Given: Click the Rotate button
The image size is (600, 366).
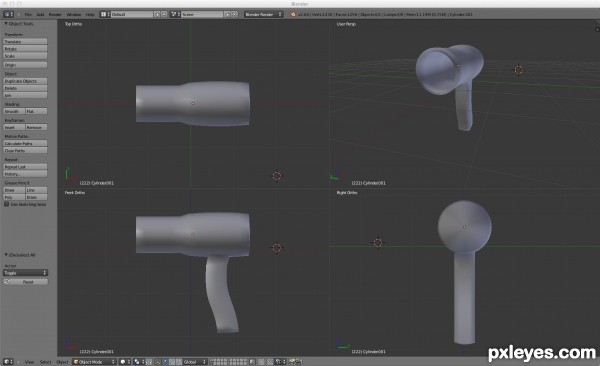Looking at the screenshot, I should [x=25, y=49].
